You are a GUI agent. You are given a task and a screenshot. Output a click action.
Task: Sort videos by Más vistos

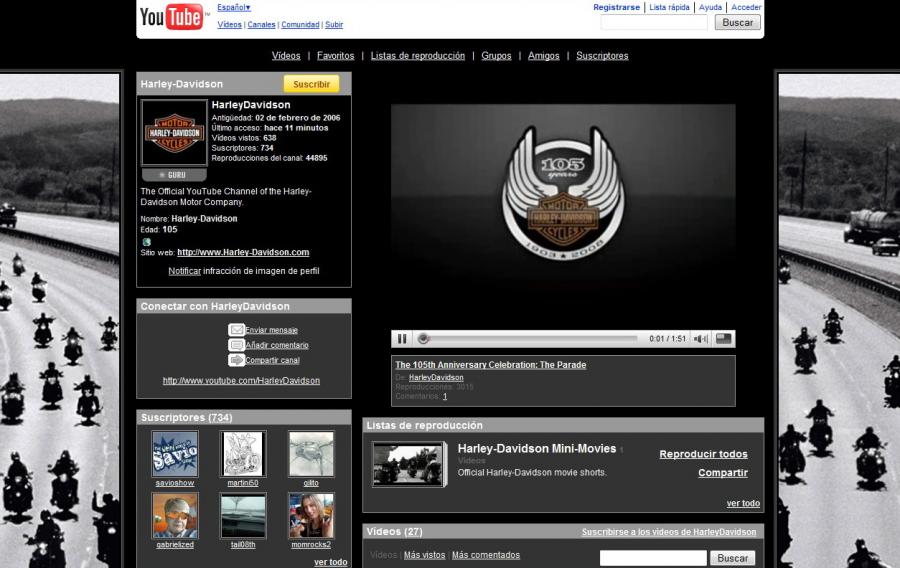tap(424, 555)
